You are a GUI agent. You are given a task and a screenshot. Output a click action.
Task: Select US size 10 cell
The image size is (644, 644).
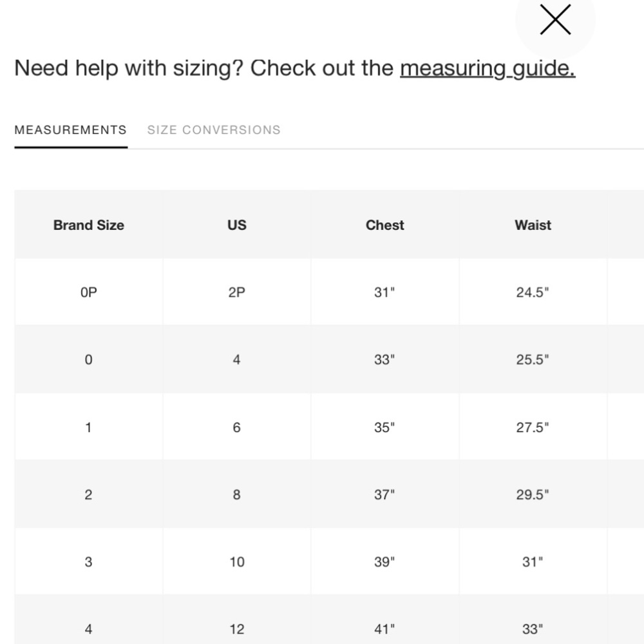point(237,562)
